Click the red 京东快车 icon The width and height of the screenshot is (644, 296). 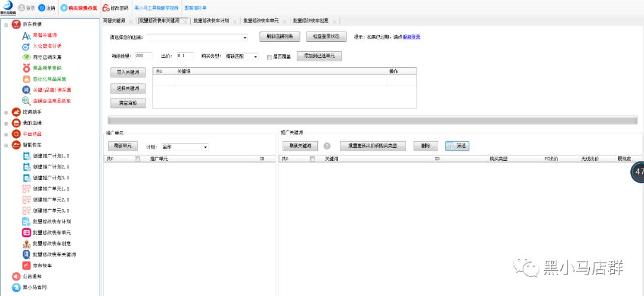tap(27, 266)
